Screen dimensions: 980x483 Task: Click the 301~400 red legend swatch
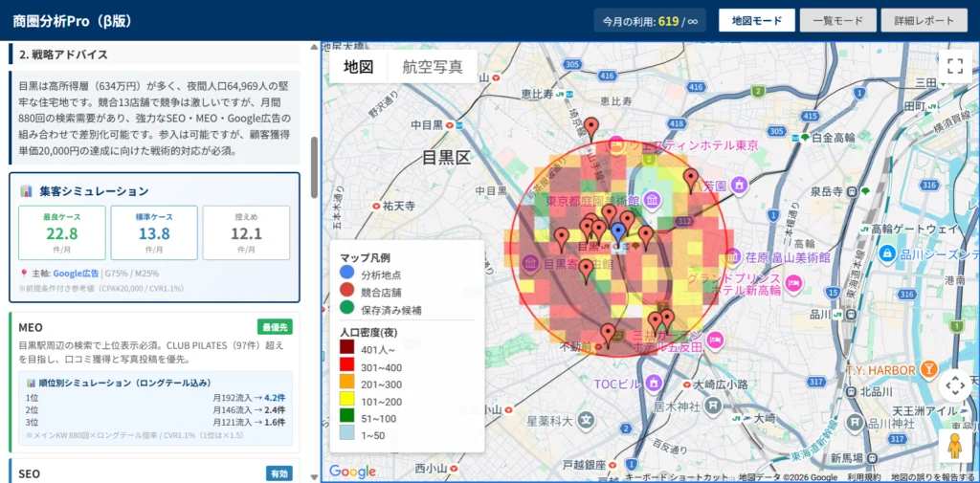(x=346, y=364)
